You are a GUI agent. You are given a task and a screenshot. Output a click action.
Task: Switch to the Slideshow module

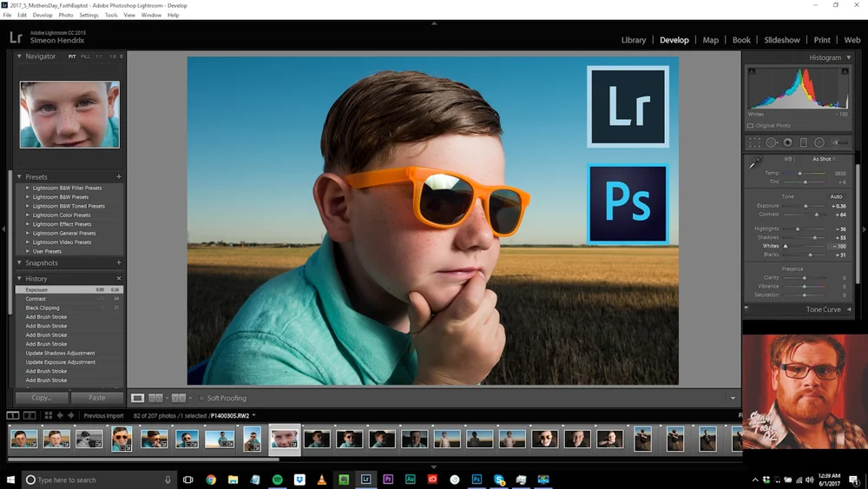click(x=782, y=40)
